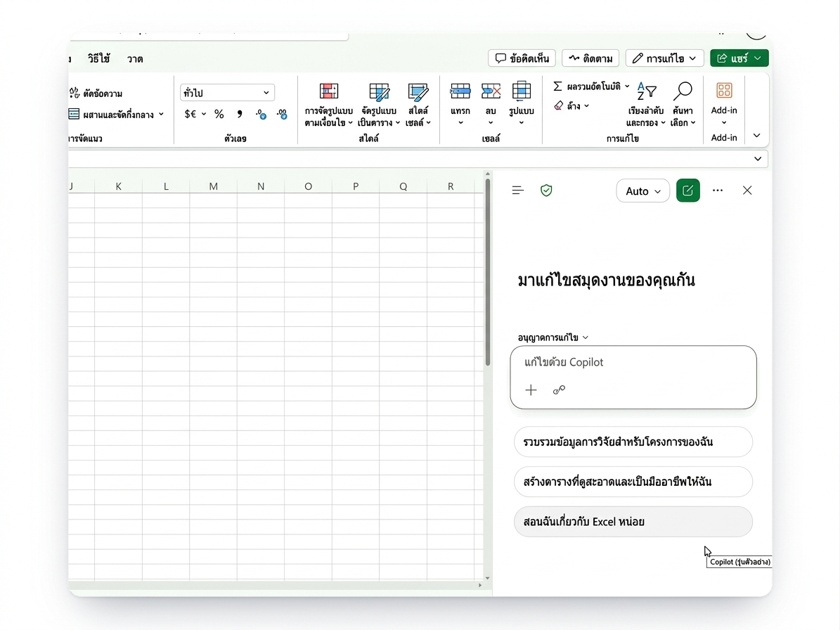Click the horizontal scroll right arrow
The width and height of the screenshot is (840, 630).
click(480, 585)
